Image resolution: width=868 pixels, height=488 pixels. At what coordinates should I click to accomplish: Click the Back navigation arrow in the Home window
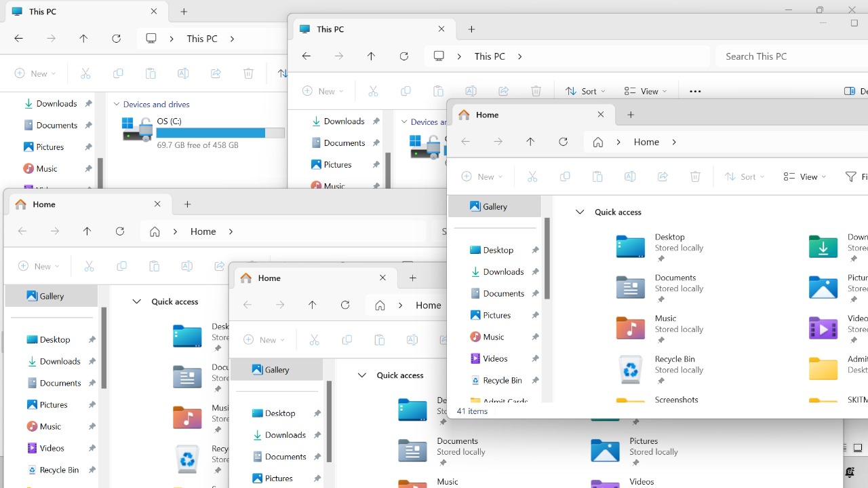point(465,141)
